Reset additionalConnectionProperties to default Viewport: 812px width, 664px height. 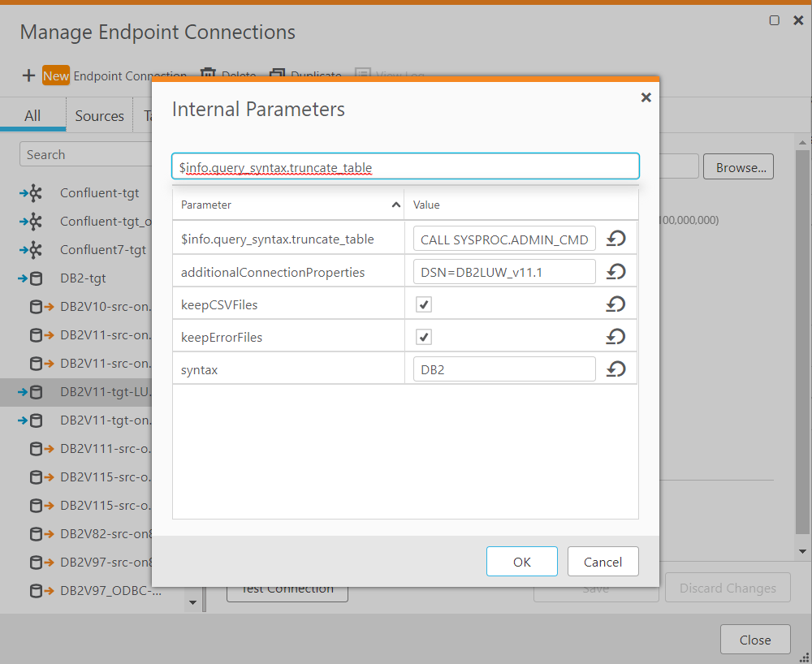click(616, 272)
